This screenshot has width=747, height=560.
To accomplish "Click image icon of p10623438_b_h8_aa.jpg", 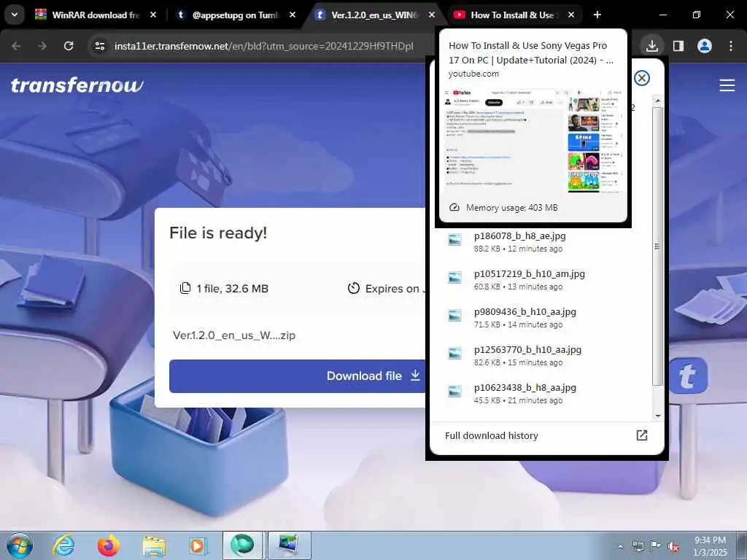I will coord(455,391).
